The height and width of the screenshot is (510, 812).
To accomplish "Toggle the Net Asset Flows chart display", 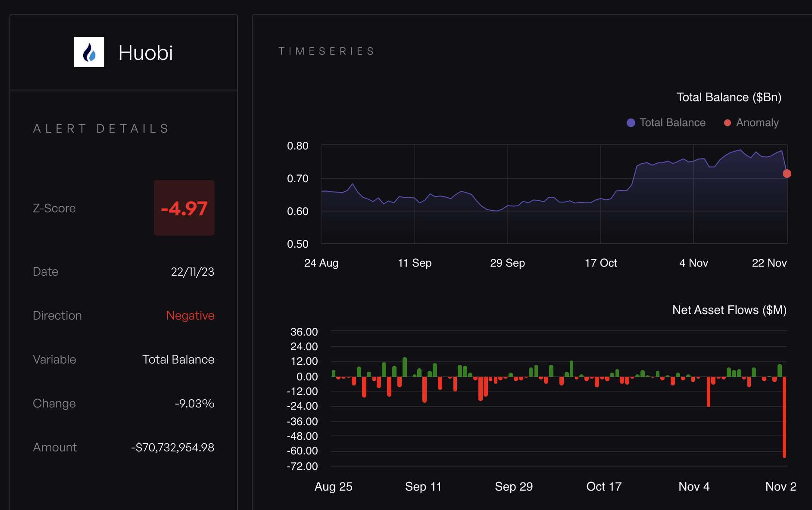I will pyautogui.click(x=729, y=310).
